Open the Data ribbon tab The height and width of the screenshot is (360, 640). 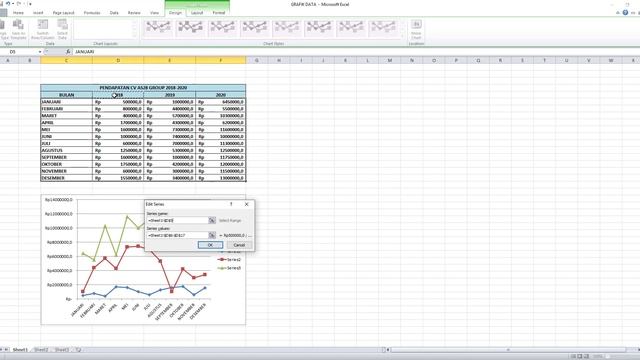pos(114,13)
